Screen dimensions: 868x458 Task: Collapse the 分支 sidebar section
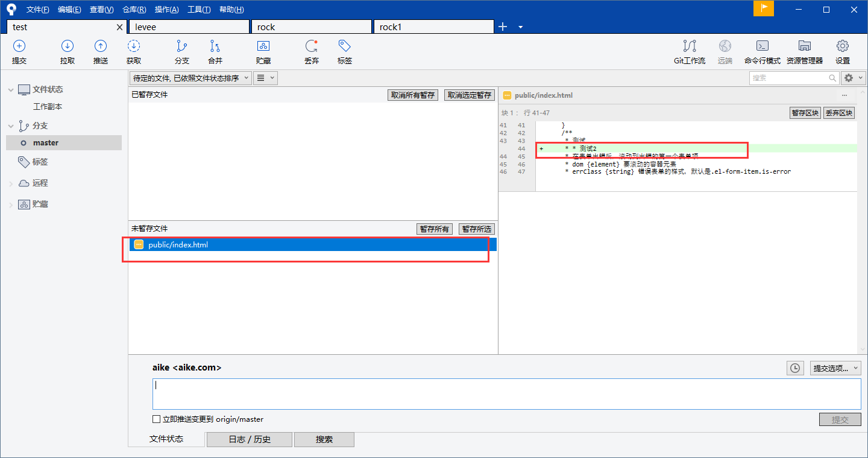[x=10, y=126]
